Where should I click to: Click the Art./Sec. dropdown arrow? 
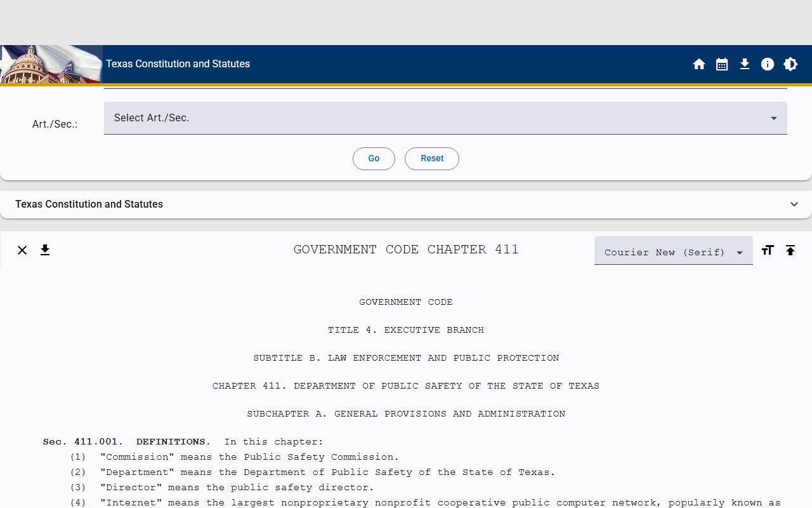[773, 118]
